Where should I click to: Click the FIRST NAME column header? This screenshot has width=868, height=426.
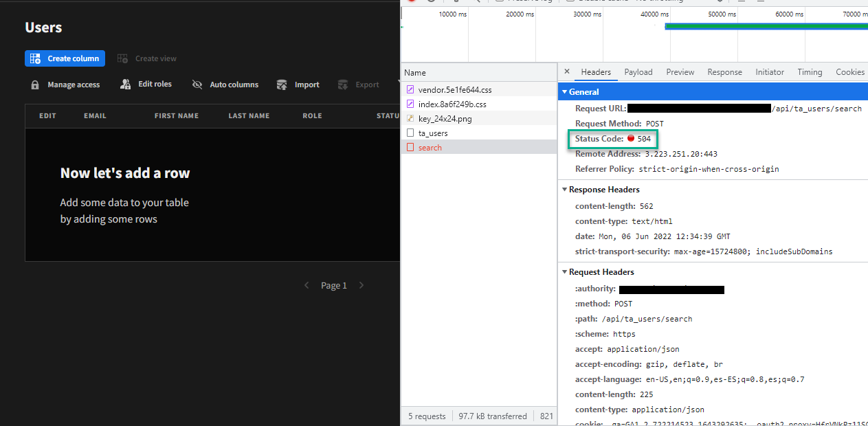(x=176, y=115)
